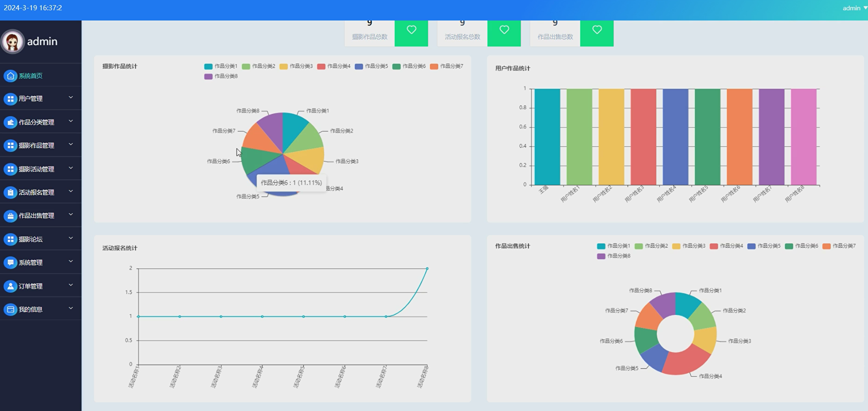Image resolution: width=868 pixels, height=411 pixels.
Task: Click the 作品分类管理 sidebar icon
Action: click(x=10, y=122)
